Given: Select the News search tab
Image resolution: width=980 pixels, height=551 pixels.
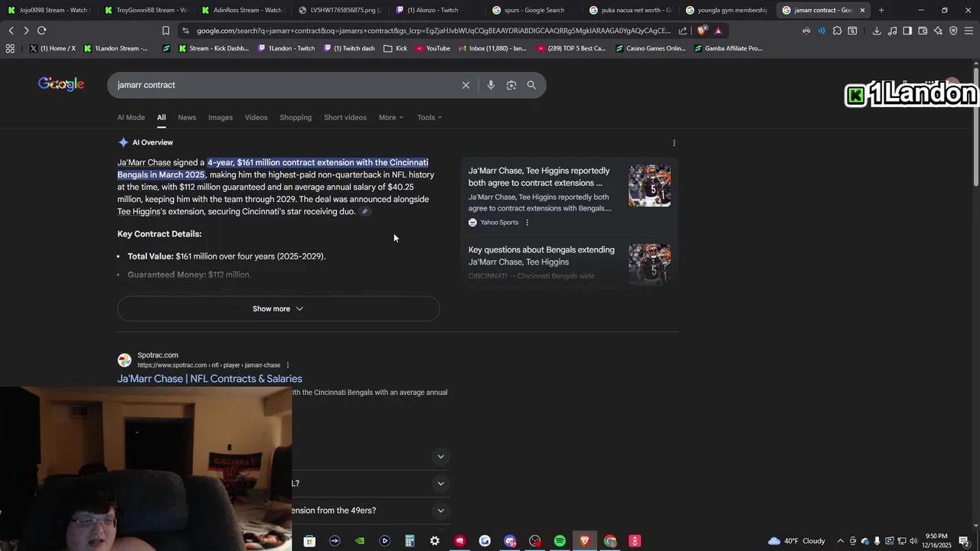Looking at the screenshot, I should [x=187, y=118].
